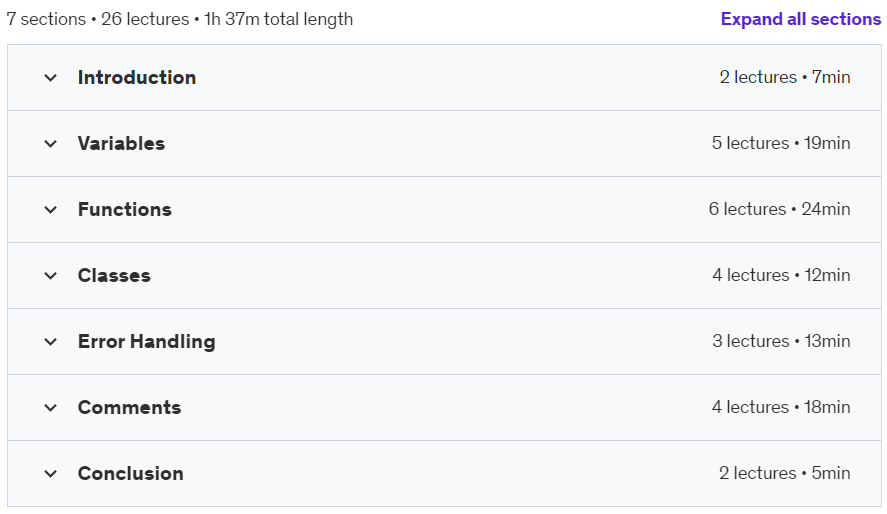Expand the Comments section chevron
This screenshot has height=514, width=887.
click(x=50, y=408)
